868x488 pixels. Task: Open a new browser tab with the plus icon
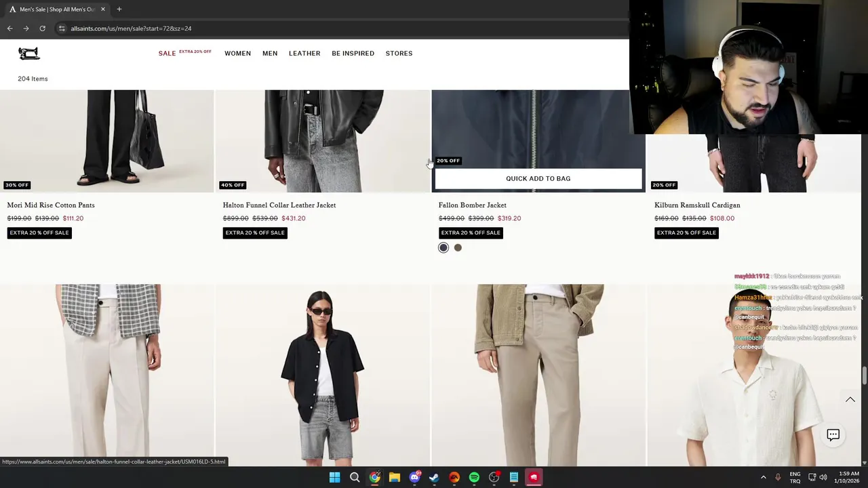[x=119, y=9]
